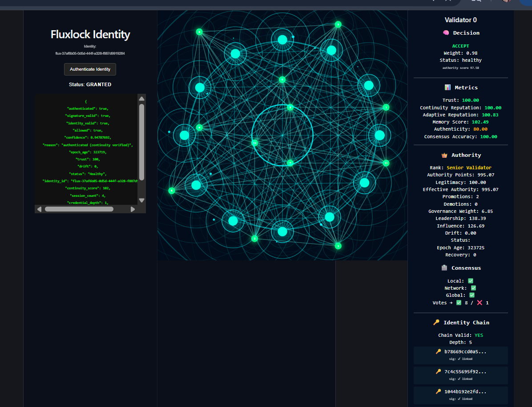The height and width of the screenshot is (407, 532).
Task: Click the key icon beside Identity Chain
Action: pos(436,322)
